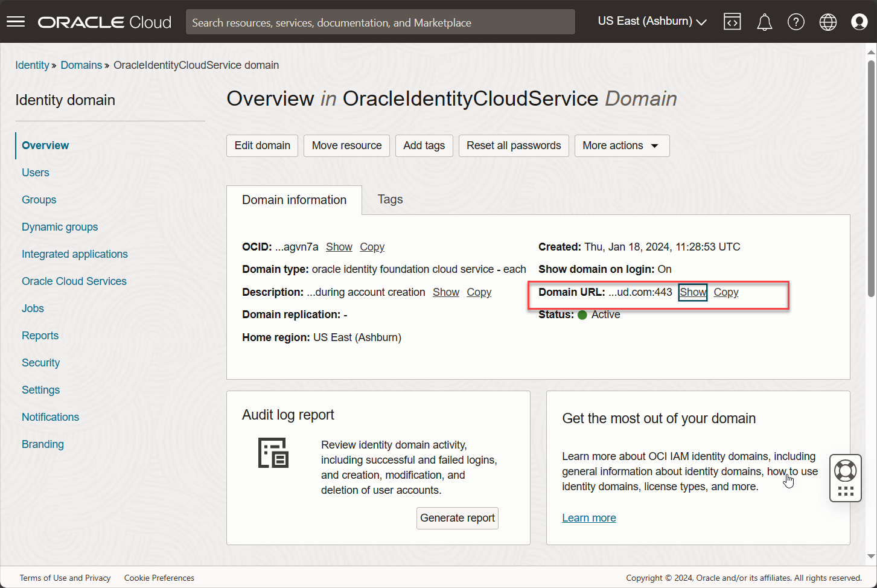This screenshot has height=588, width=877.
Task: Click Generate report for audit logs
Action: click(x=457, y=518)
